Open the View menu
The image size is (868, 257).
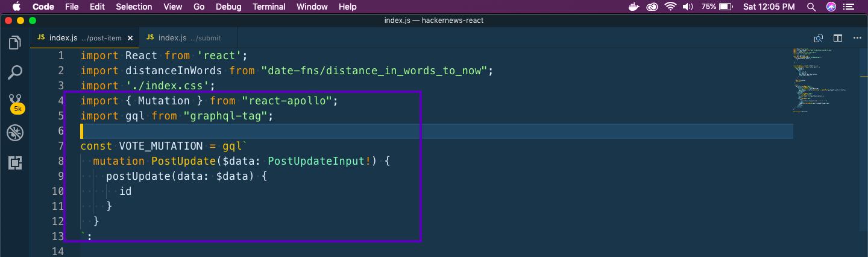(x=173, y=7)
